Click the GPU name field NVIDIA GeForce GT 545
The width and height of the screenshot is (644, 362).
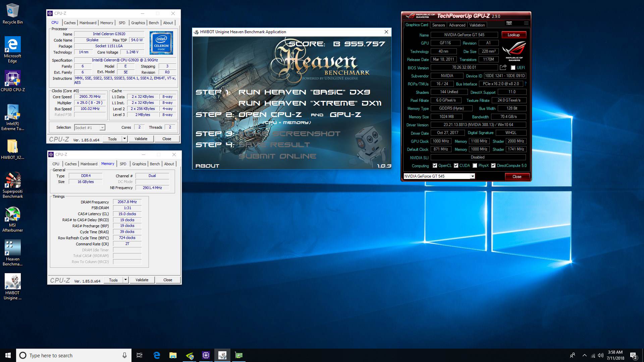465,35
